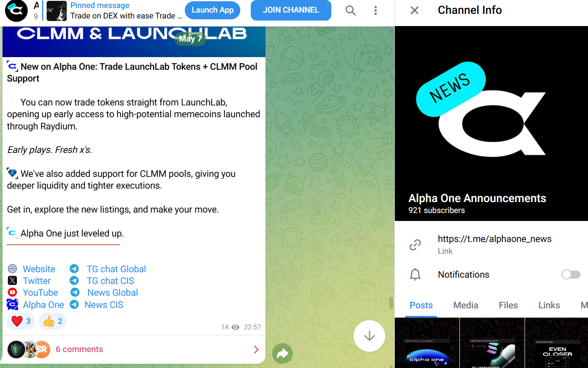This screenshot has height=368, width=588.
Task: Click the text 'Alpha One just leveled up.'
Action: tap(72, 234)
